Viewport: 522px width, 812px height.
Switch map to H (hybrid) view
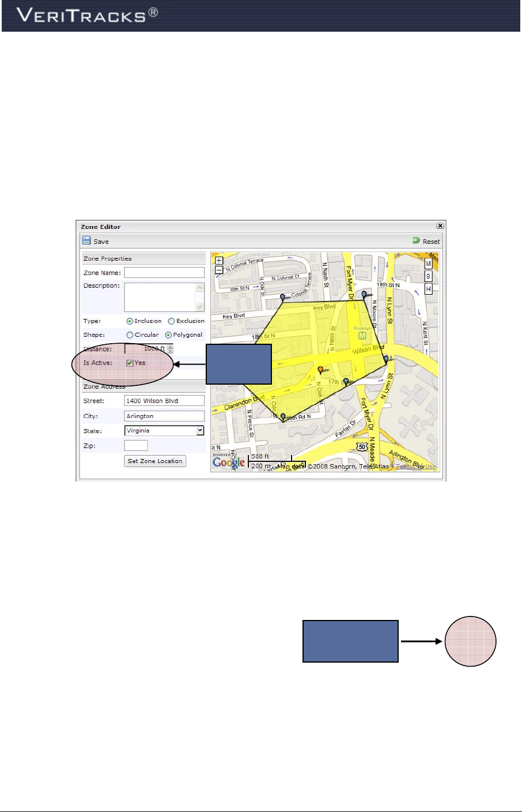pyautogui.click(x=428, y=289)
